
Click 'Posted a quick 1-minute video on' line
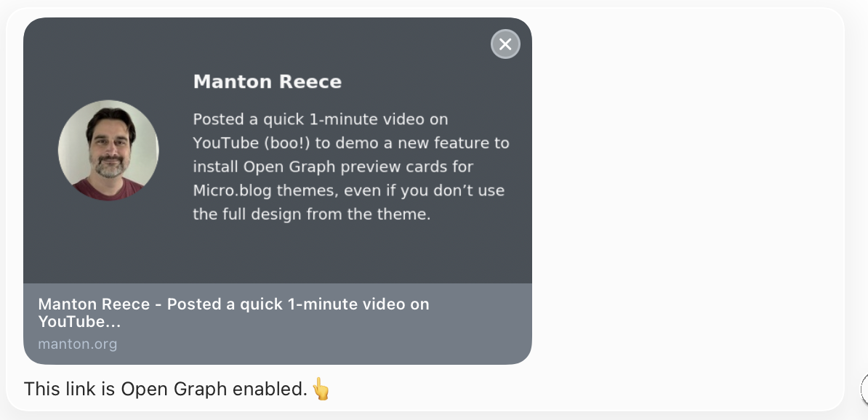[320, 118]
